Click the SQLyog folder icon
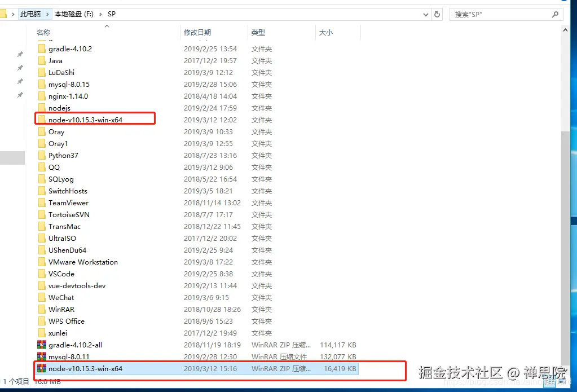 point(42,179)
